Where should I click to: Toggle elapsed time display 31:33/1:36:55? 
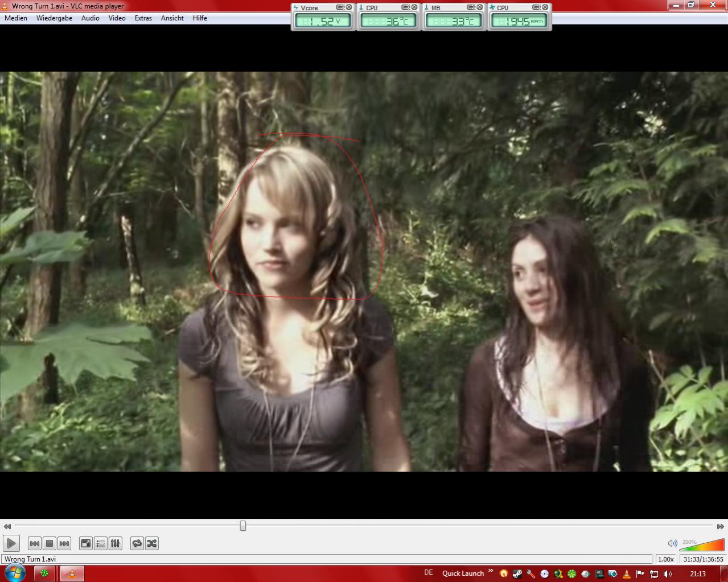click(x=704, y=559)
